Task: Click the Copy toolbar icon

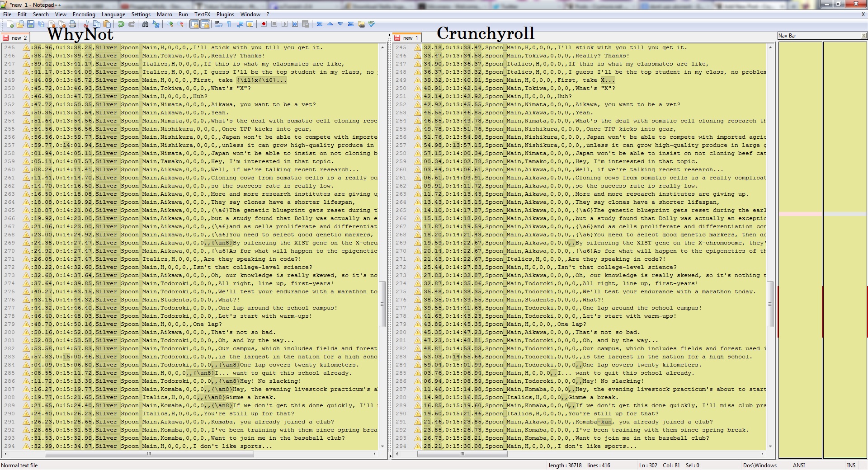Action: point(96,24)
